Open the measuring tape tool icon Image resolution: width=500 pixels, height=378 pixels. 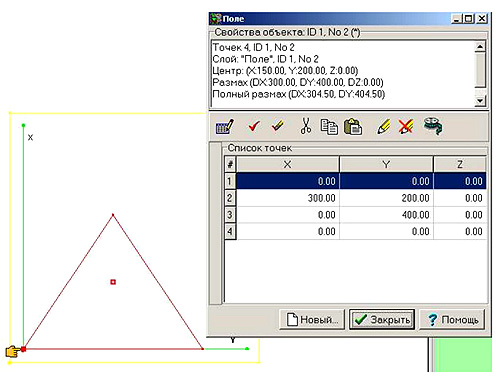click(x=433, y=126)
